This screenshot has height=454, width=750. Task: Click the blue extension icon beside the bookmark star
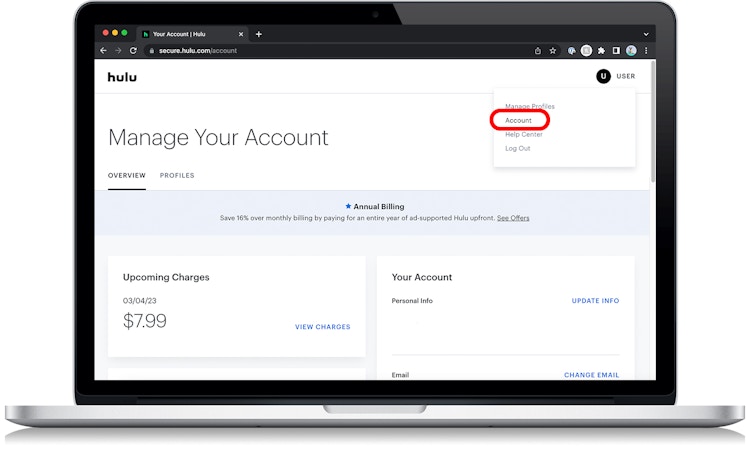pyautogui.click(x=572, y=51)
